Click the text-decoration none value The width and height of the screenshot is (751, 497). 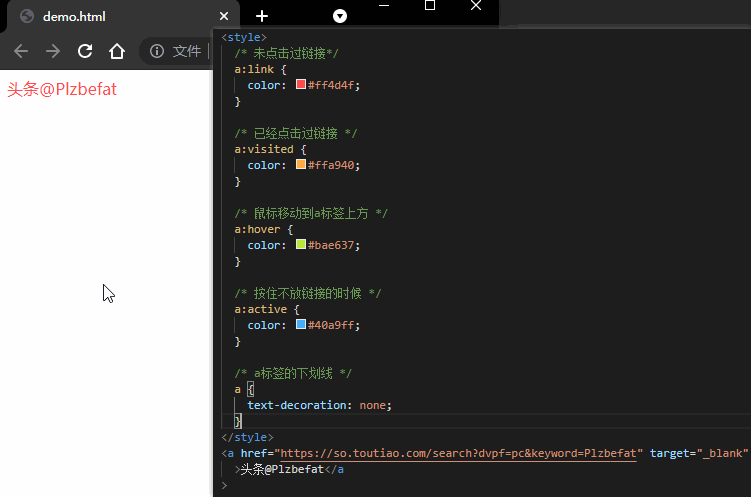373,405
